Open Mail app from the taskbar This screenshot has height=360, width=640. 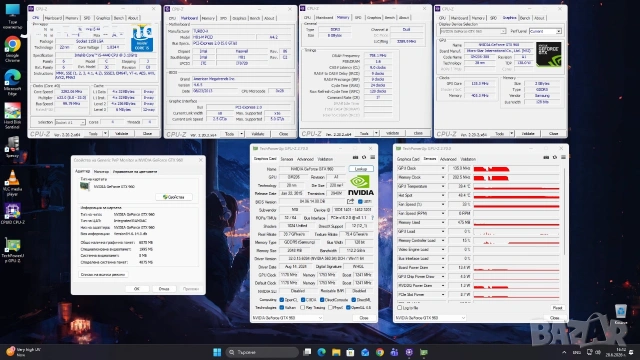tap(365, 352)
